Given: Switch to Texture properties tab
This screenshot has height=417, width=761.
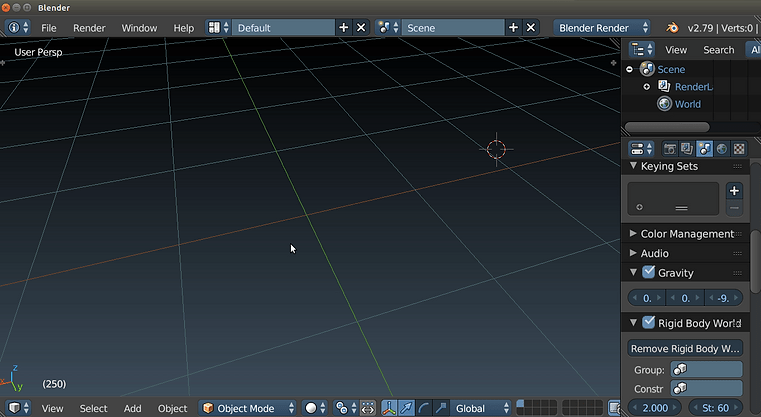Looking at the screenshot, I should pos(739,149).
